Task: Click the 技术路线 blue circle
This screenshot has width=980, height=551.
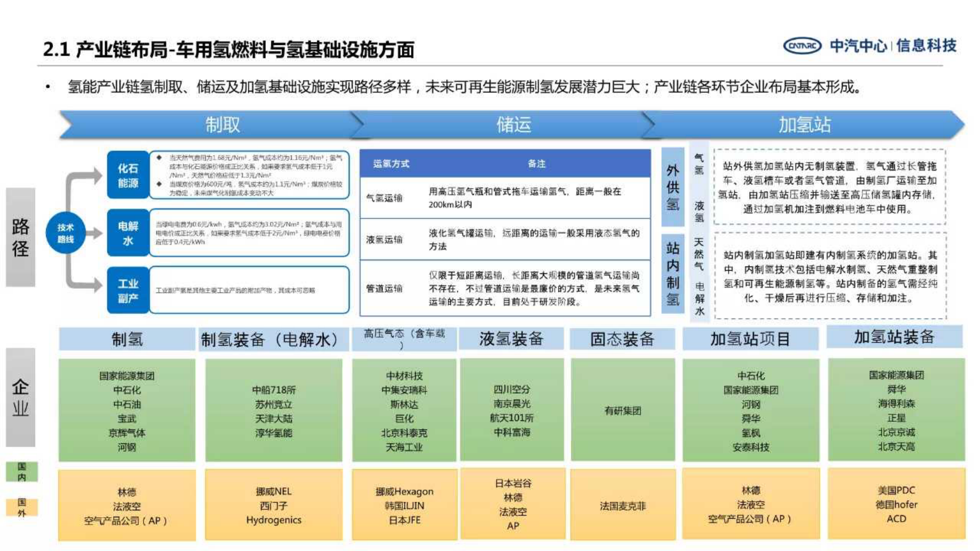Action: click(65, 233)
